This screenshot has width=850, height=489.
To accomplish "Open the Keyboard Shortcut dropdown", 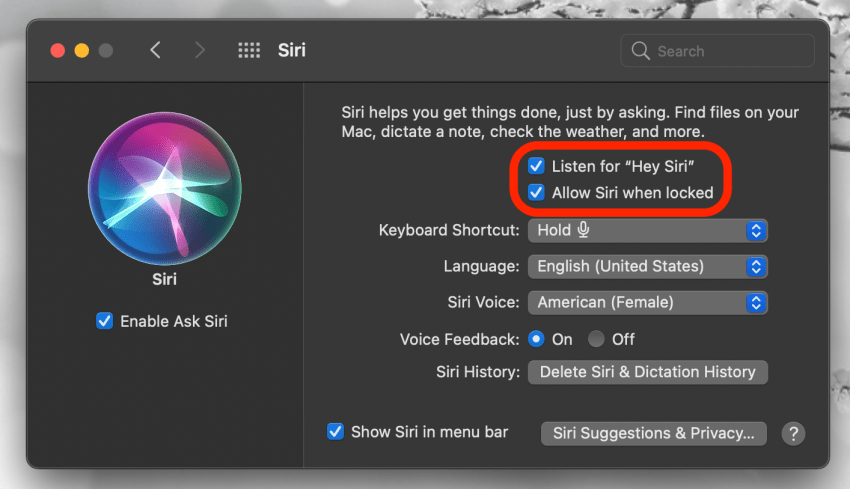I will tap(647, 230).
